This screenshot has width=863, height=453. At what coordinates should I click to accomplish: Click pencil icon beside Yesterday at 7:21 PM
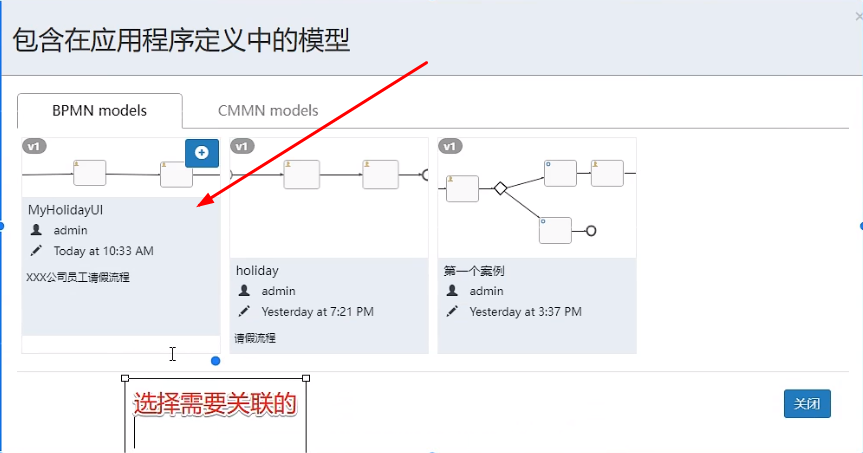[x=244, y=312]
